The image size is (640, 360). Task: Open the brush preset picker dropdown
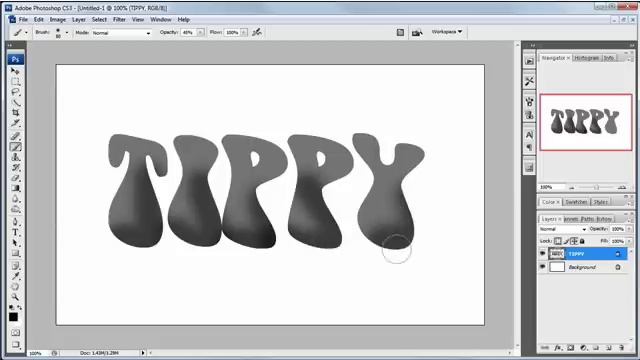point(67,32)
